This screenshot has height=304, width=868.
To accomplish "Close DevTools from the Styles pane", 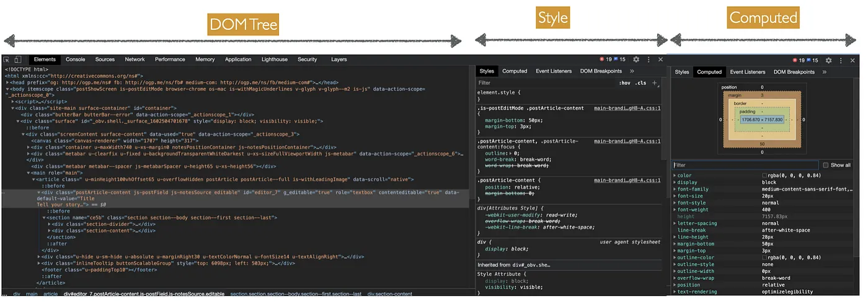I will click(x=661, y=60).
